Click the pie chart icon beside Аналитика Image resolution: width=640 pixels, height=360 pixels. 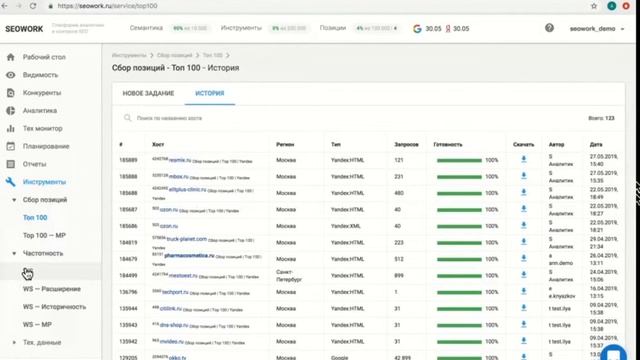[x=11, y=111]
